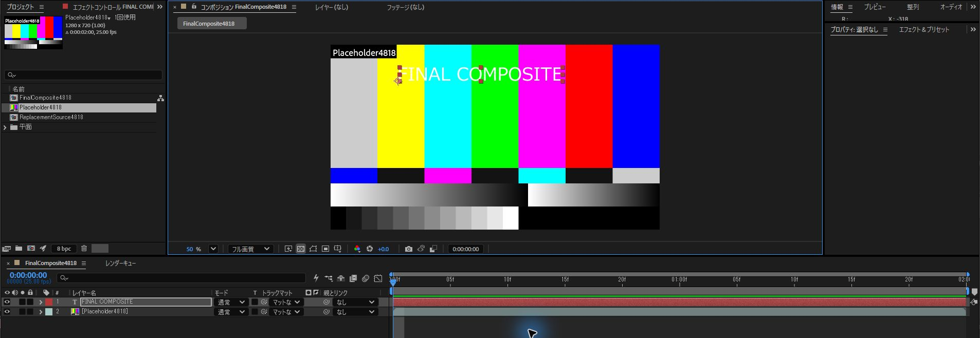980x338 pixels.
Task: Open the プレビュー panel tab
Action: point(875,7)
